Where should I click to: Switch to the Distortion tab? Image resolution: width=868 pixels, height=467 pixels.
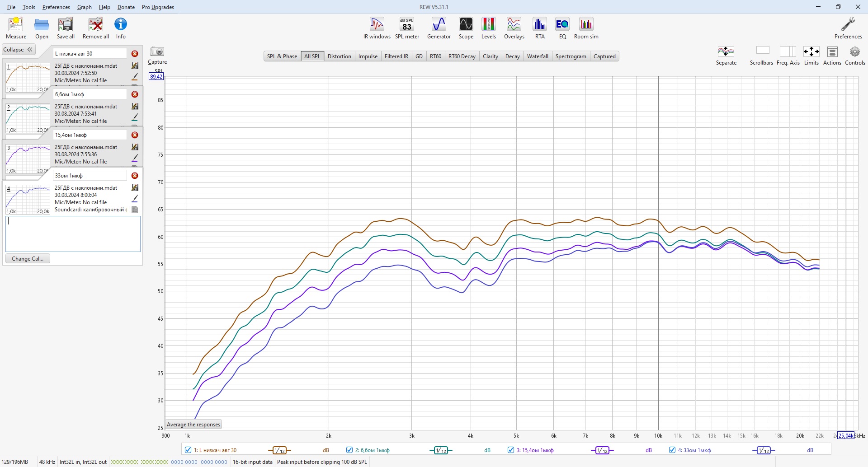coord(340,56)
